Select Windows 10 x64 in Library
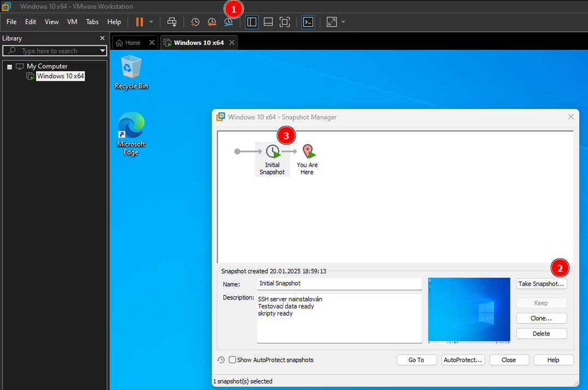Screen dimensions: 588x390 click(x=60, y=77)
